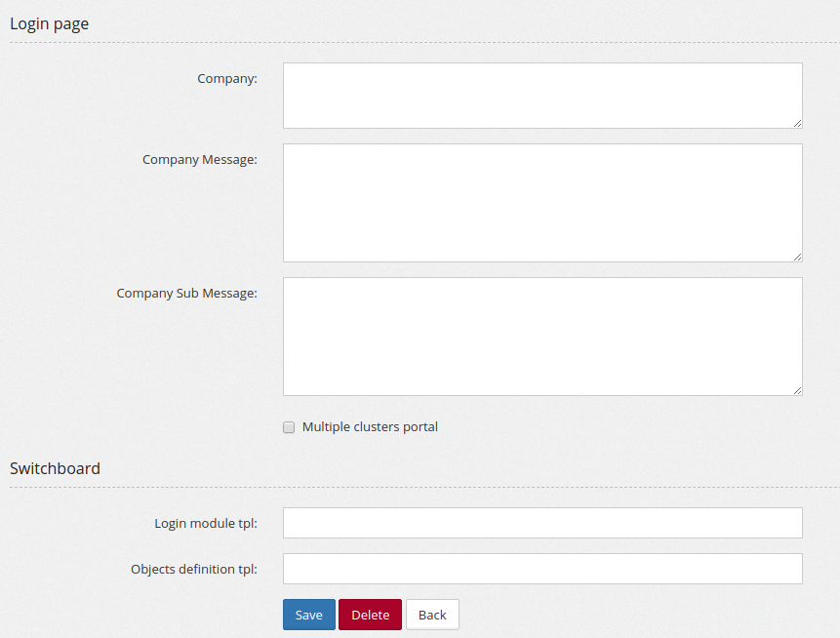Click the Objects definition tpl input
Viewport: 840px width, 638px height.
(x=542, y=569)
